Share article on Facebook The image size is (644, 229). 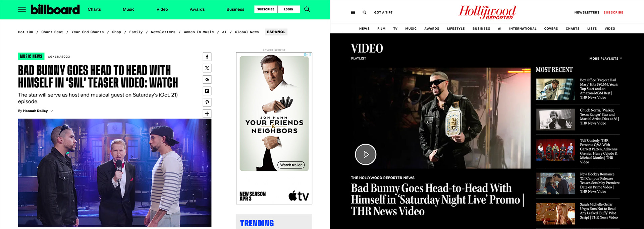(207, 57)
